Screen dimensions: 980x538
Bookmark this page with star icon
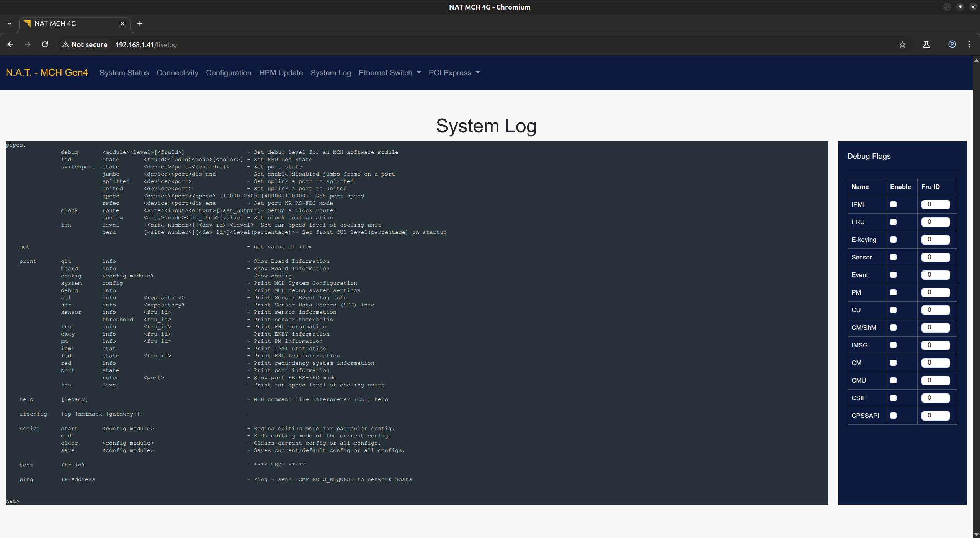point(902,44)
